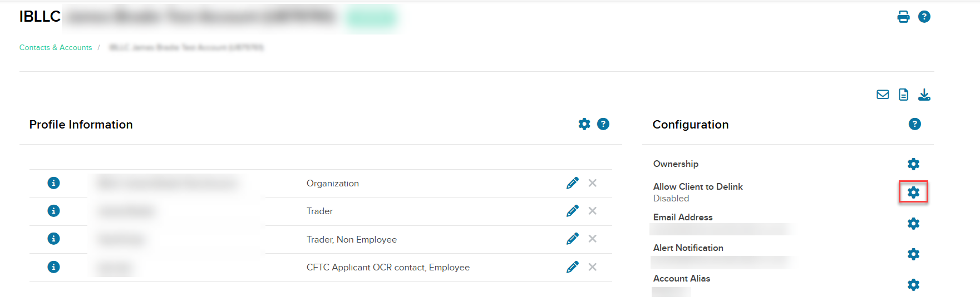Click the envelope email icon
980x301 pixels.
click(883, 95)
